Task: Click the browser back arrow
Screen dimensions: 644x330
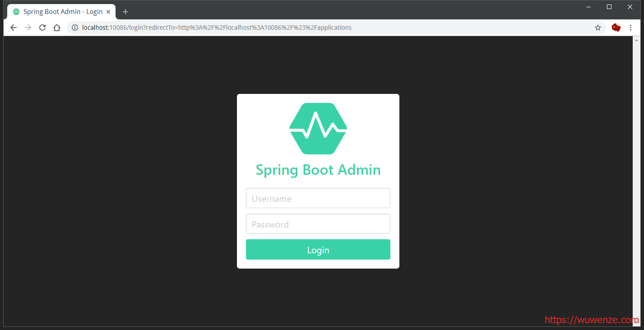Action: [x=14, y=28]
